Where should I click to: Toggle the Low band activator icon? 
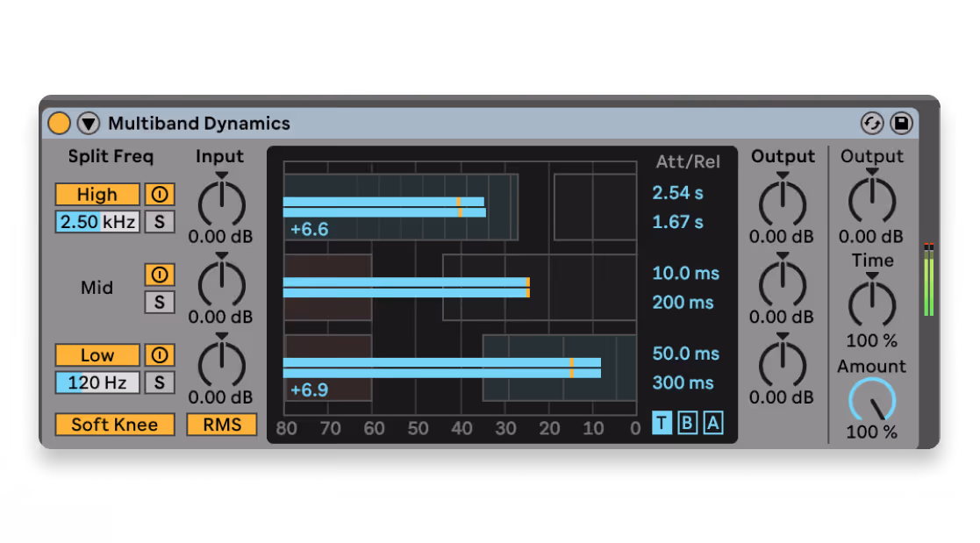[160, 355]
